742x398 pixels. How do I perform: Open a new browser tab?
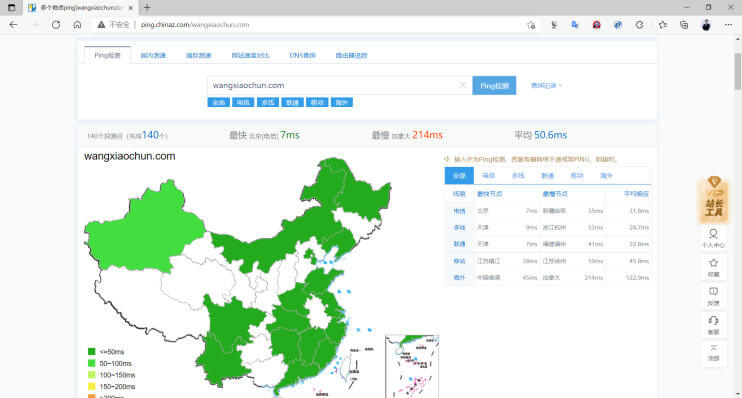pyautogui.click(x=147, y=8)
